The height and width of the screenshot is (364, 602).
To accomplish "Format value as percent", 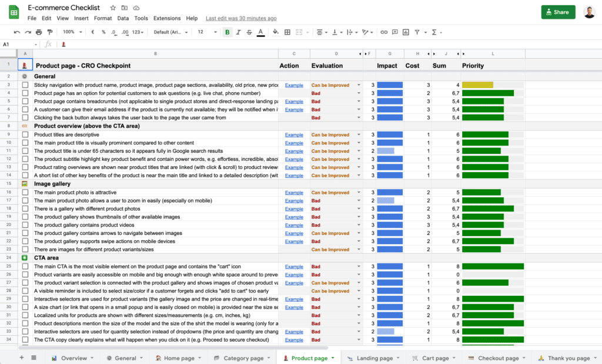I will pyautogui.click(x=102, y=32).
